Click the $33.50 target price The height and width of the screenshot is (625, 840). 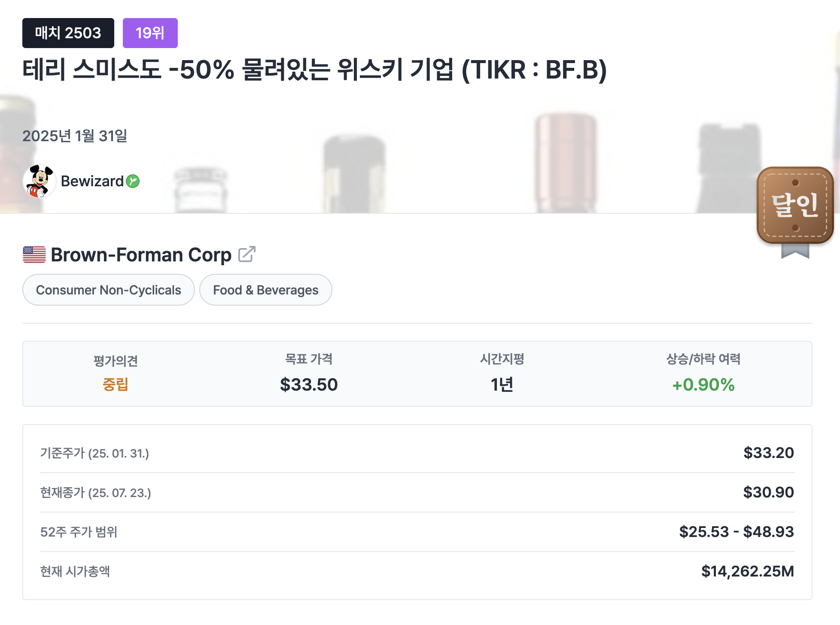click(309, 385)
